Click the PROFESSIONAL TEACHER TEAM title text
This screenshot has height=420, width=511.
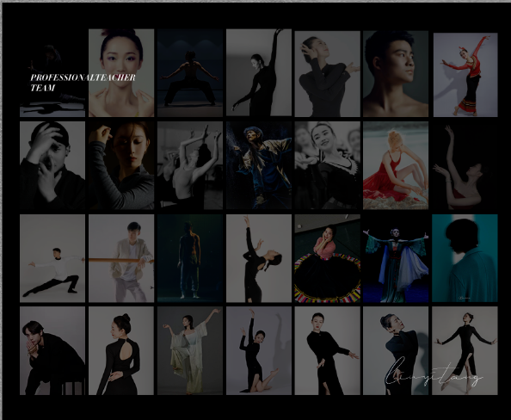83,83
